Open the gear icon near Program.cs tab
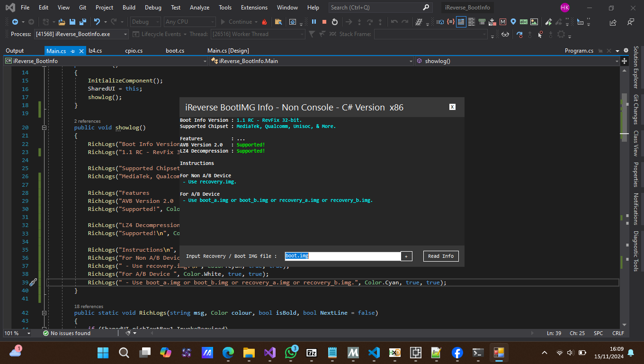 click(626, 51)
